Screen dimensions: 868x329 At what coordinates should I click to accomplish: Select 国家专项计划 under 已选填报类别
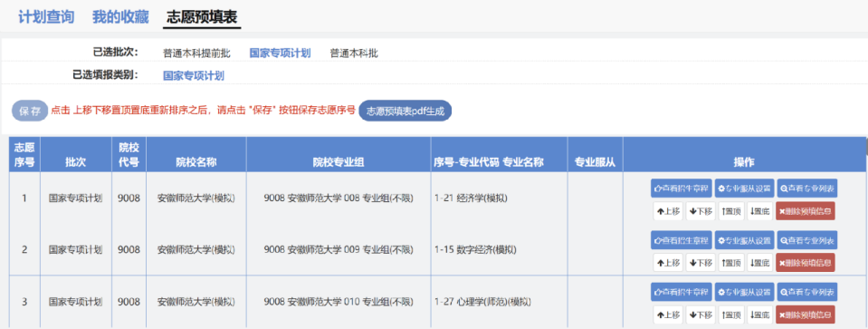tap(193, 76)
